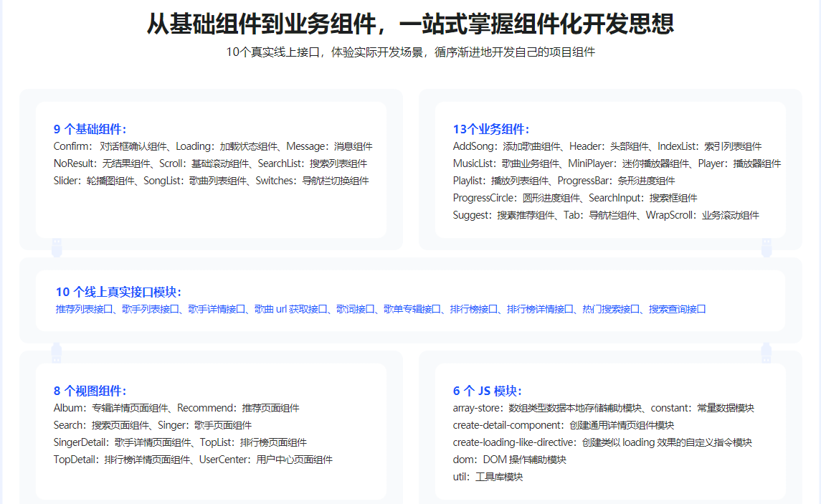This screenshot has height=504, width=821.
Task: Open the 歌手列表接口 link
Action: tap(147, 309)
